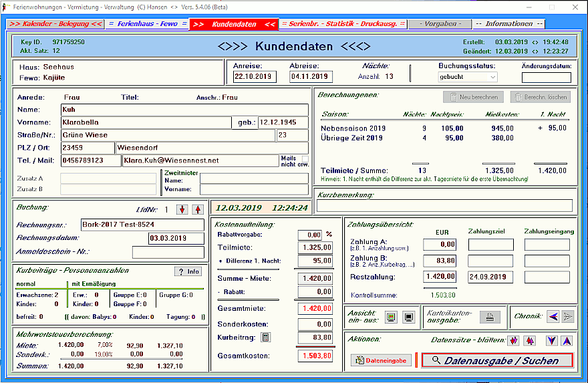Decrease LfdNr with the red down arrow
588x383 pixels.
(182, 209)
